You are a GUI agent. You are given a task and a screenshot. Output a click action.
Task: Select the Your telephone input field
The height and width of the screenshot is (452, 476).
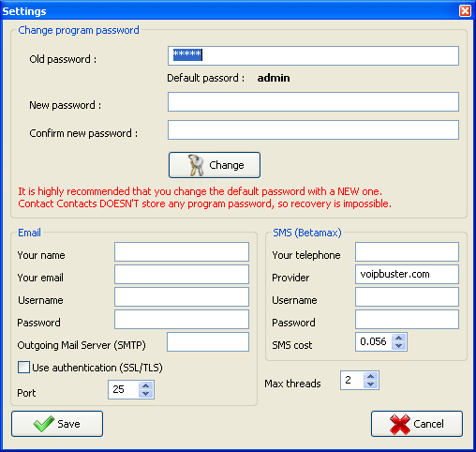pos(407,251)
